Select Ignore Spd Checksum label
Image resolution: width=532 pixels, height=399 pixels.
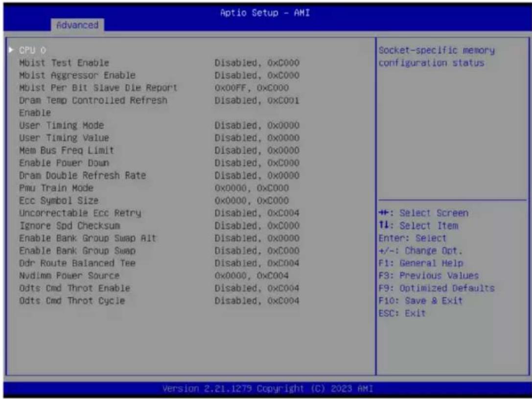pos(69,226)
